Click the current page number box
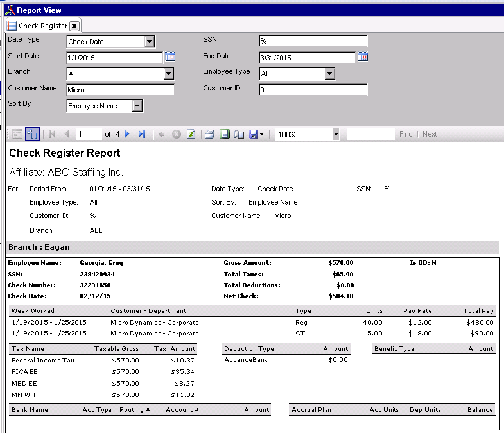Screen dimensions: 504x433 (x=89, y=134)
